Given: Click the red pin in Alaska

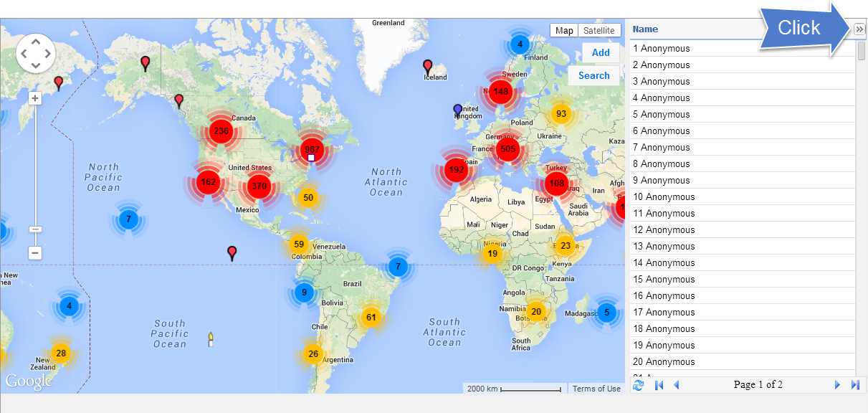Looking at the screenshot, I should coord(146,64).
